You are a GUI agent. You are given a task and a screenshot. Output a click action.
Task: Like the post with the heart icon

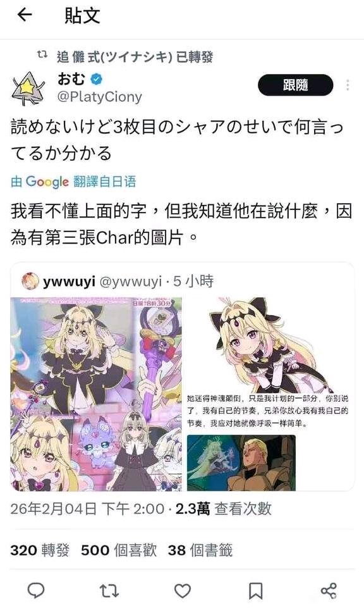[x=183, y=591]
